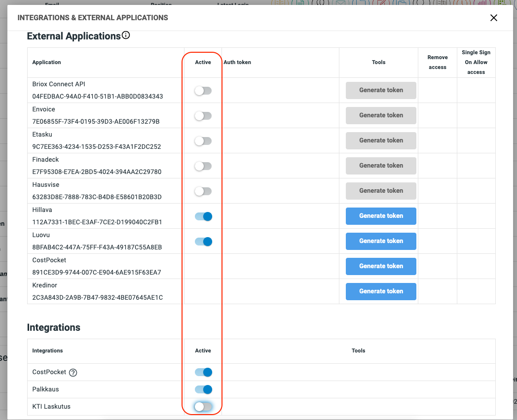The image size is (517, 420).
Task: Enable the Hausvise toggle
Action: tap(203, 191)
